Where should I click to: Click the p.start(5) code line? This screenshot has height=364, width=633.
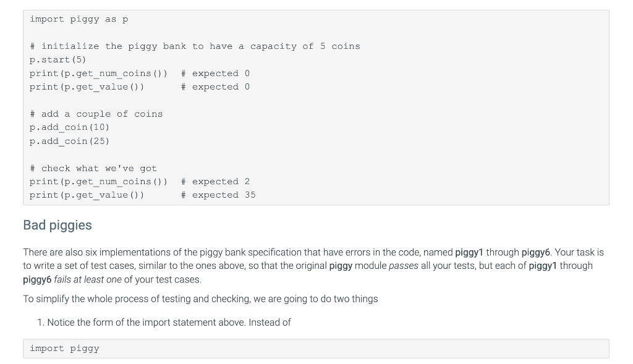coord(57,60)
